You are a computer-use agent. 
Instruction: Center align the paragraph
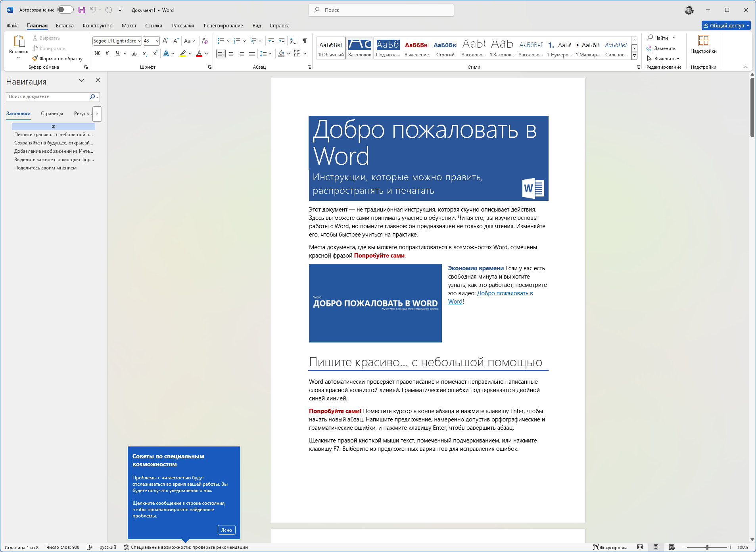click(231, 54)
